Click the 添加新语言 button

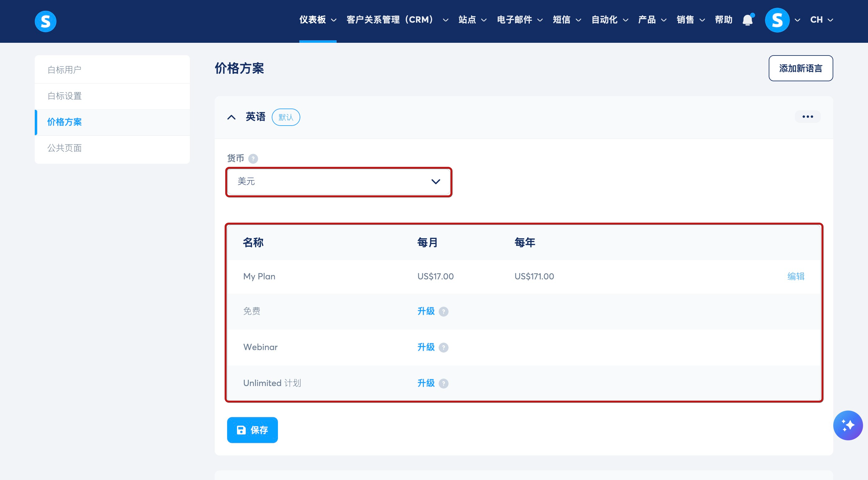800,69
